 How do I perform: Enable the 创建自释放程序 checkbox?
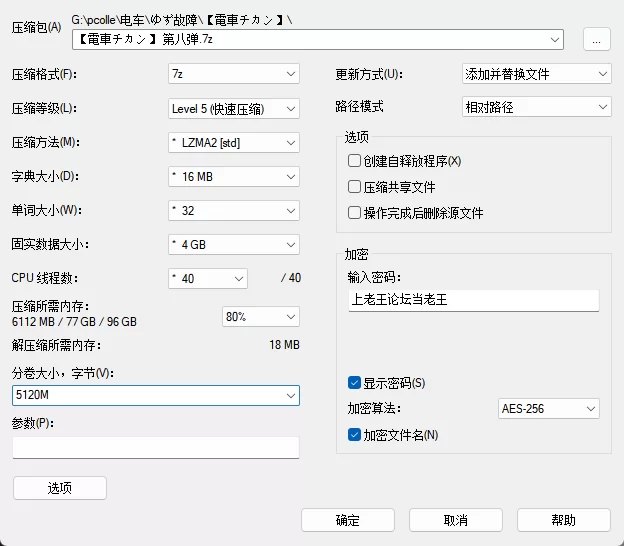coord(354,161)
